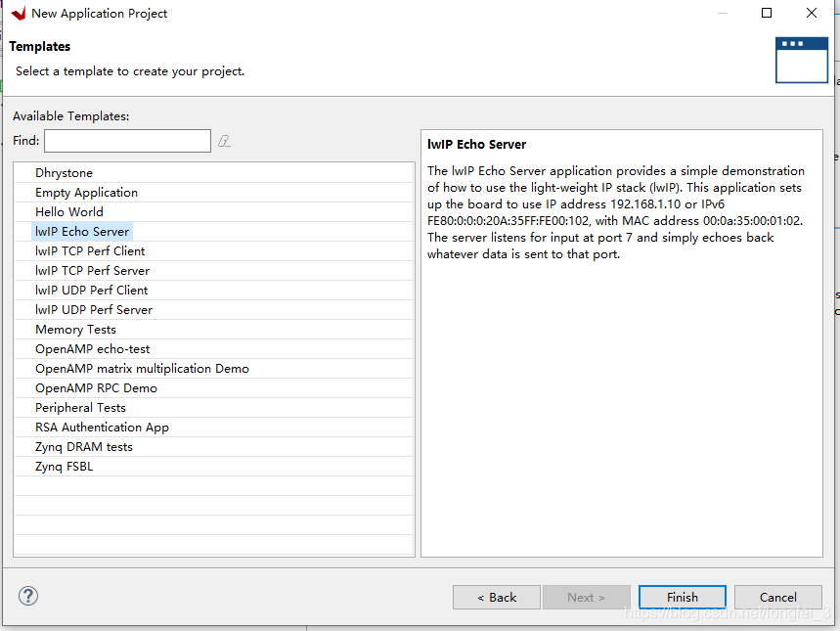Click the Finish button
840x631 pixels.
click(683, 597)
